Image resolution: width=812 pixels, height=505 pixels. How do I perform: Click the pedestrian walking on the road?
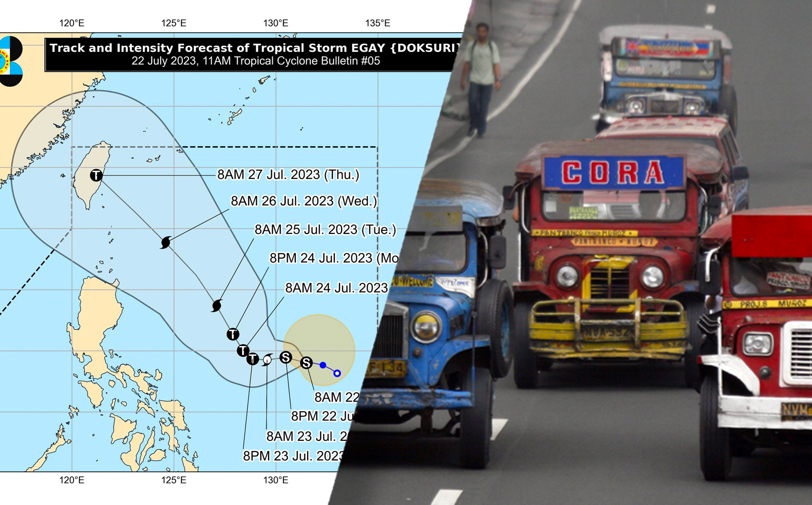click(481, 80)
